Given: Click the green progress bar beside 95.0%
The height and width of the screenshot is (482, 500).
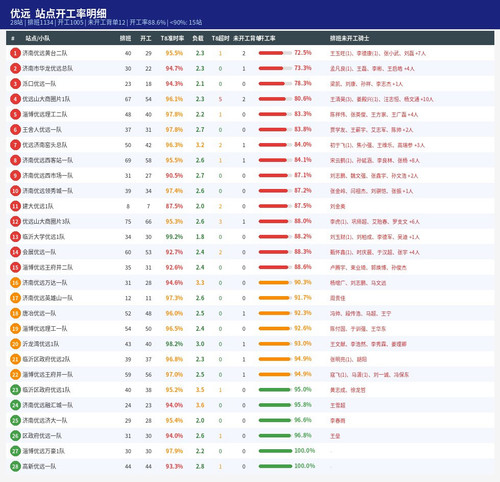Looking at the screenshot, I should point(275,390).
